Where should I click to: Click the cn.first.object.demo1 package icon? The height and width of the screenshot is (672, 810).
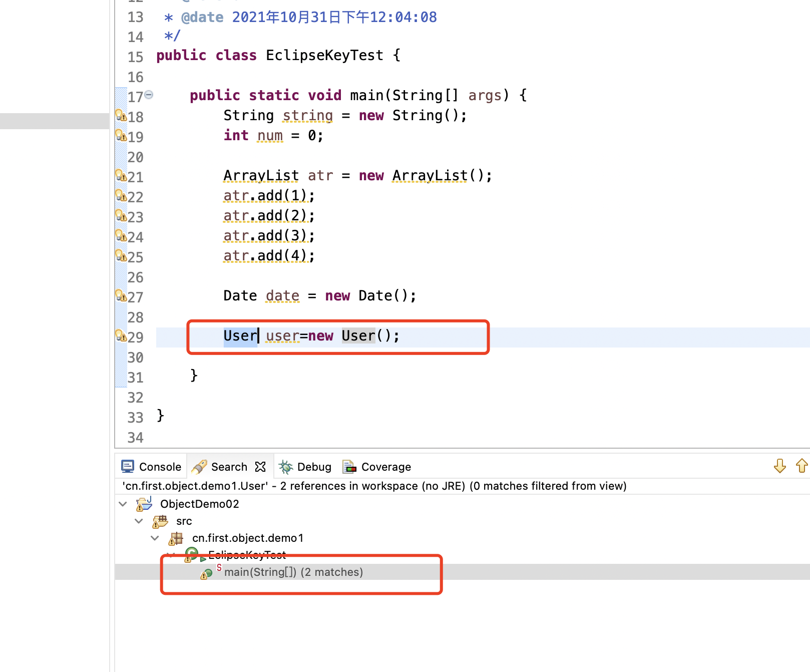point(176,538)
